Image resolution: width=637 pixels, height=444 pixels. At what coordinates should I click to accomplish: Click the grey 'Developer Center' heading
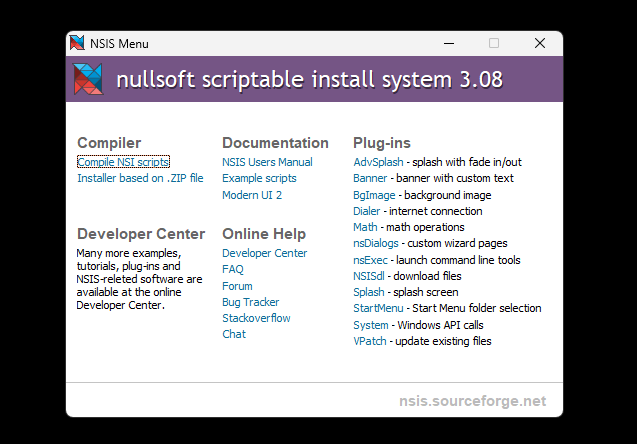pos(141,234)
